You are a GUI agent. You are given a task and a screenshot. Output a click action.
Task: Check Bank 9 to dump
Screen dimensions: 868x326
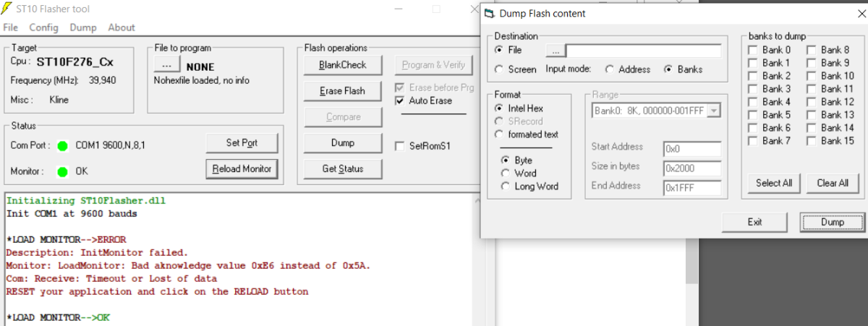click(x=812, y=63)
